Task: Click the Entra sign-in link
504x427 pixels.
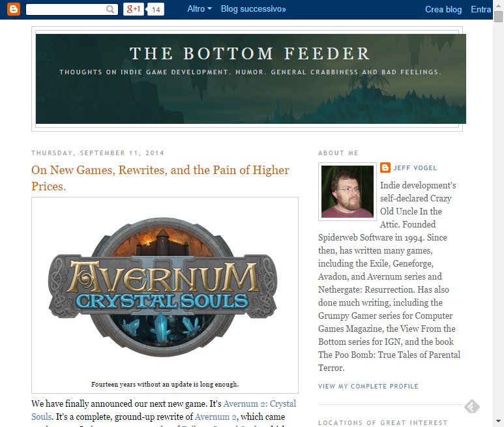Action: (x=481, y=9)
